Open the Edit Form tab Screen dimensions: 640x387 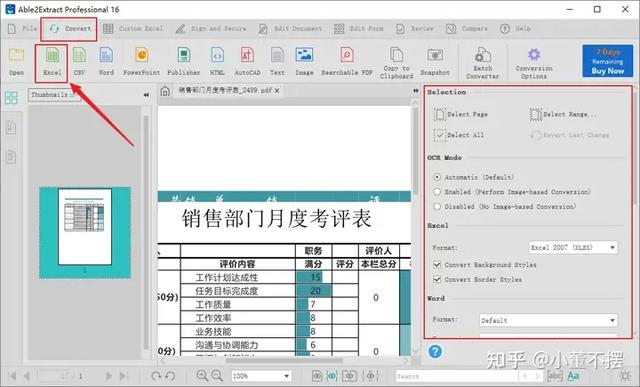coord(359,29)
